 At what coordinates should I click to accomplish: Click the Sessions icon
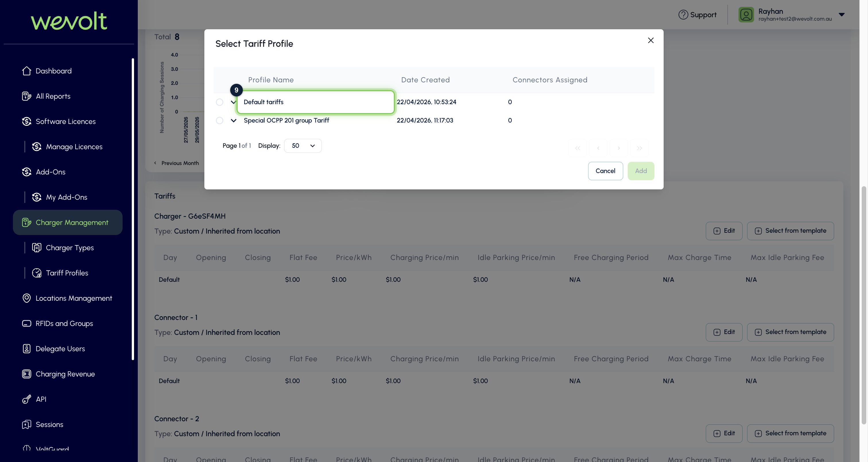[27, 425]
